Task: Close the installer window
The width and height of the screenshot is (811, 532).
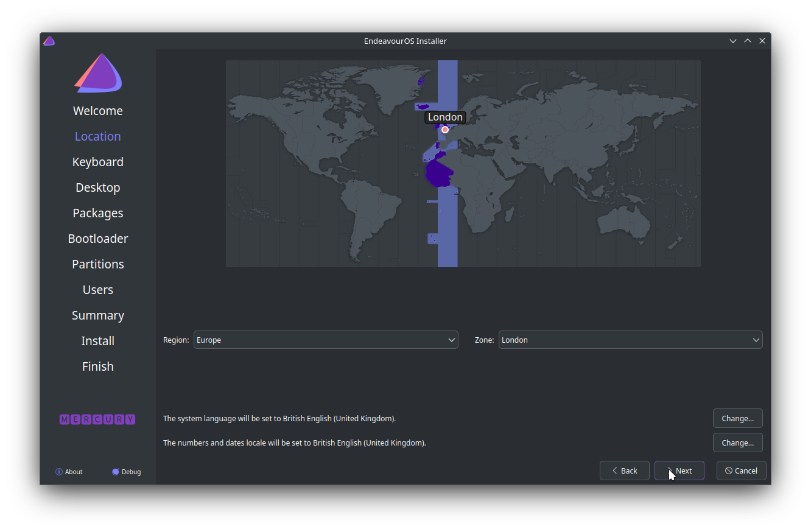Action: click(x=762, y=41)
